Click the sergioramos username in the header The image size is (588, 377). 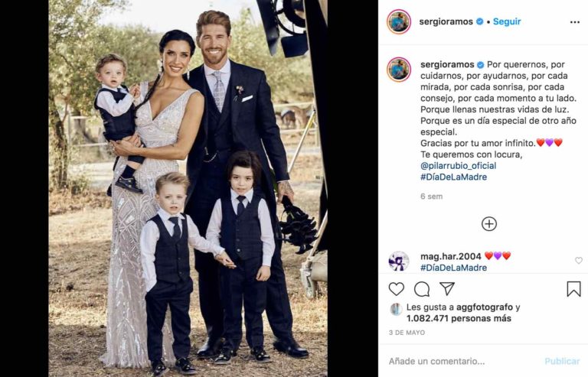tap(446, 21)
